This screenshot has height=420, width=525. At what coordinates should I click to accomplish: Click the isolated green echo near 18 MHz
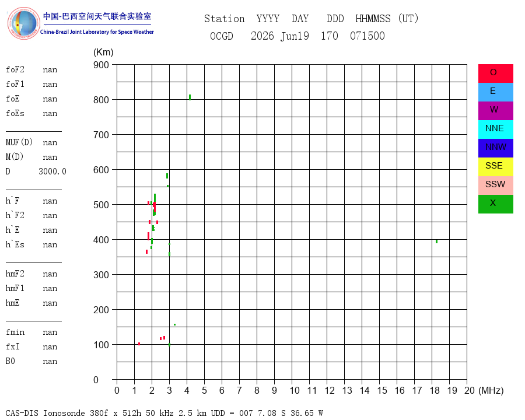(436, 241)
